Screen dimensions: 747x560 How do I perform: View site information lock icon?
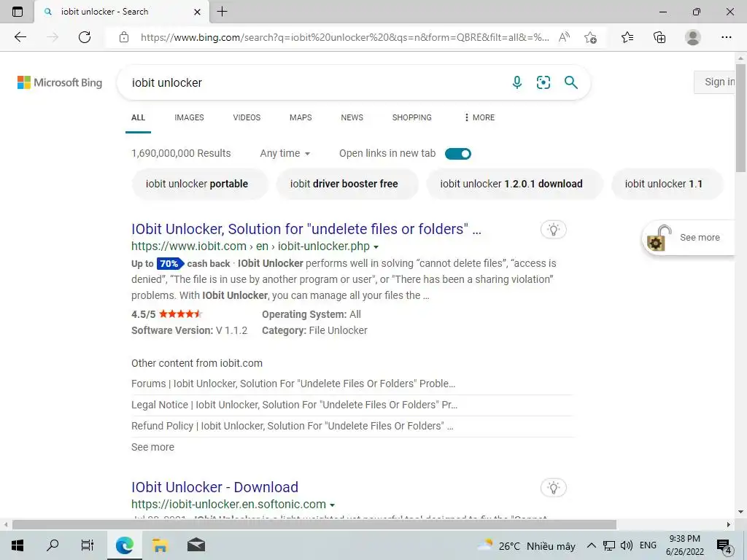coord(124,37)
